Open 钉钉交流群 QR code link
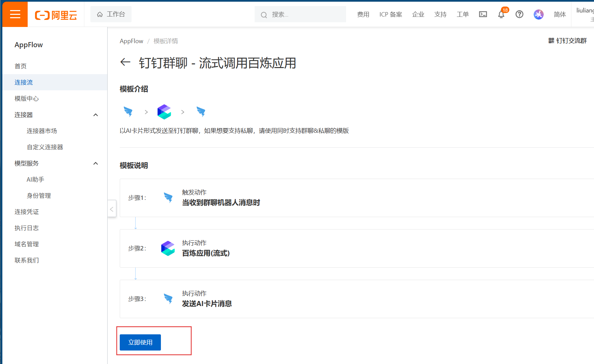Image resolution: width=594 pixels, height=364 pixels. point(568,41)
